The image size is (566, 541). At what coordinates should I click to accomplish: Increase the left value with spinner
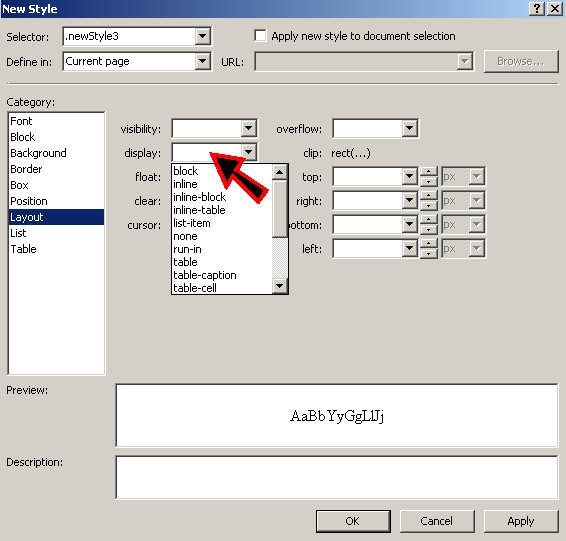click(428, 244)
